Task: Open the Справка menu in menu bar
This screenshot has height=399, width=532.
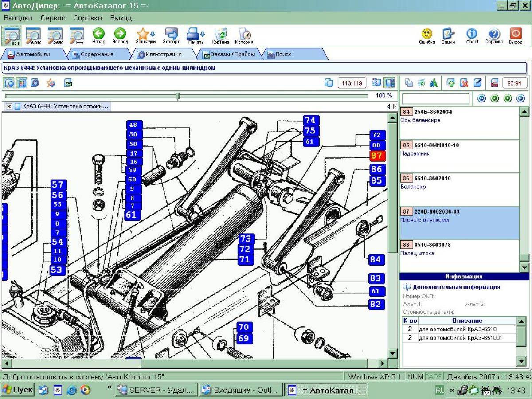Action: [x=87, y=18]
